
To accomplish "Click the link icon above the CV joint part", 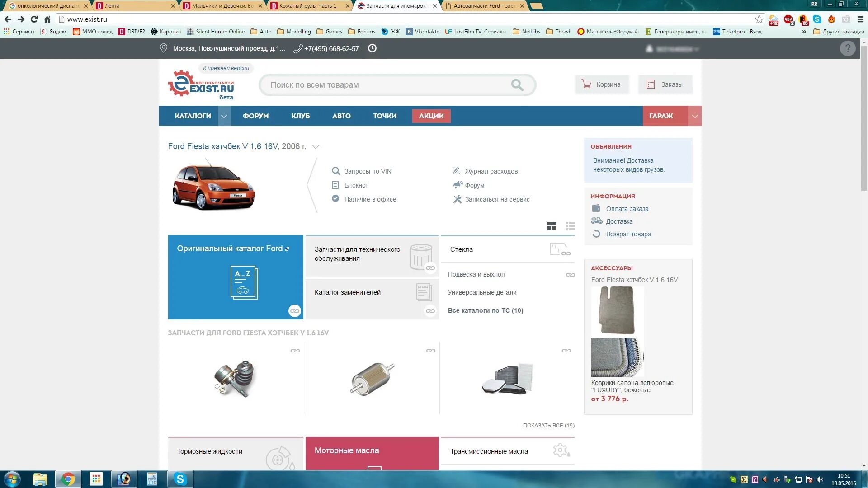I will tap(295, 351).
